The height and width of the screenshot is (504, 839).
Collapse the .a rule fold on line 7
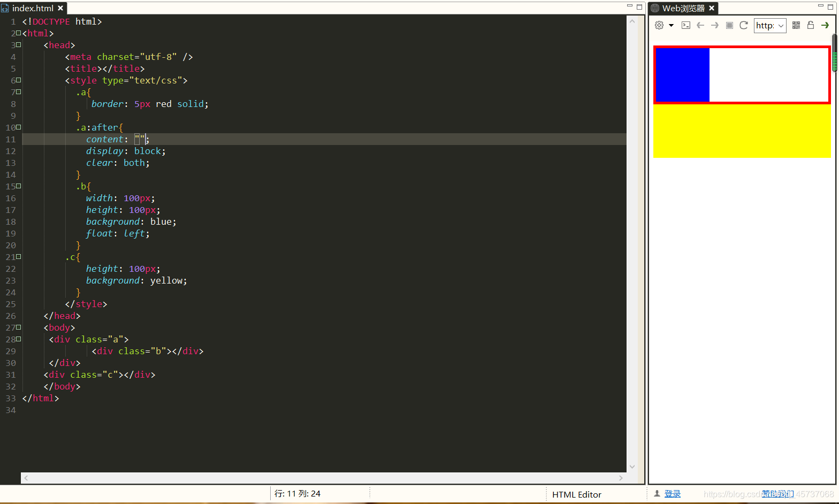point(19,92)
